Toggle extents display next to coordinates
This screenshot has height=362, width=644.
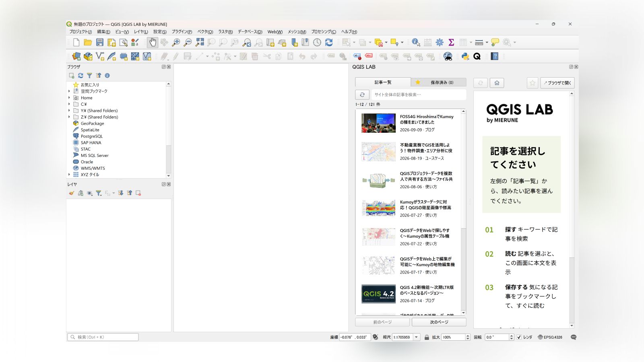click(376, 337)
